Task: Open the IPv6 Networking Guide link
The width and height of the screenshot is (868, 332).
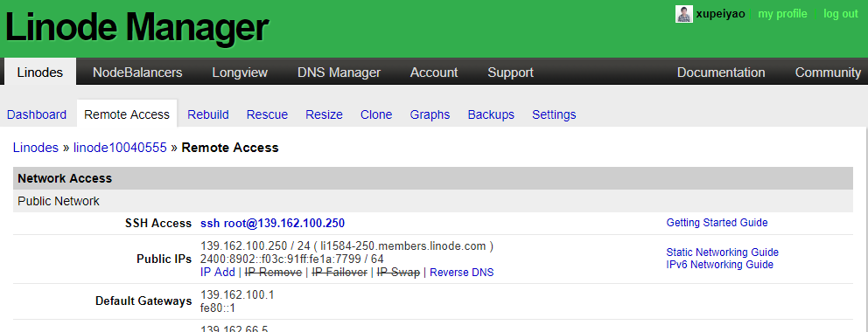Action: [719, 264]
